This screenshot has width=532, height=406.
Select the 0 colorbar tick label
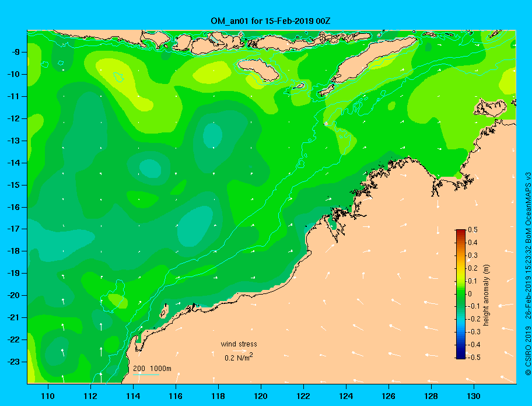coord(470,294)
